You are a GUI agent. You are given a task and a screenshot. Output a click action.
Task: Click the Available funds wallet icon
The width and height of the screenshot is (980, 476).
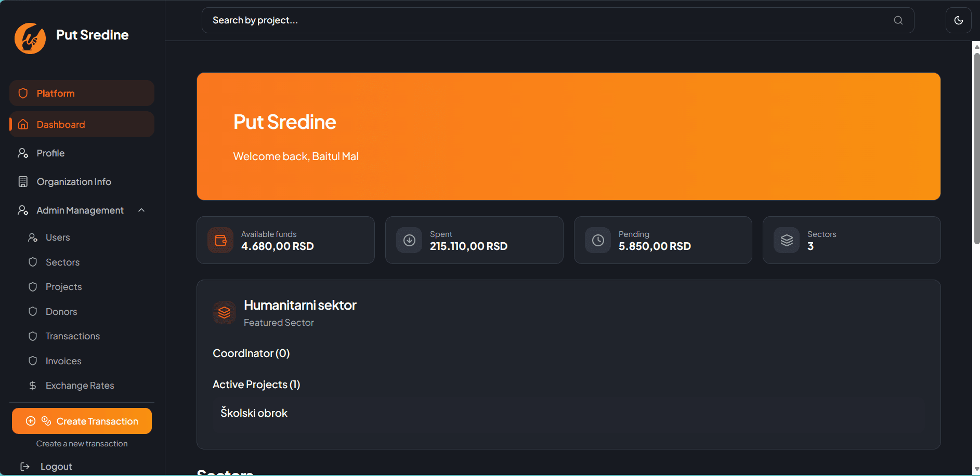[220, 240]
